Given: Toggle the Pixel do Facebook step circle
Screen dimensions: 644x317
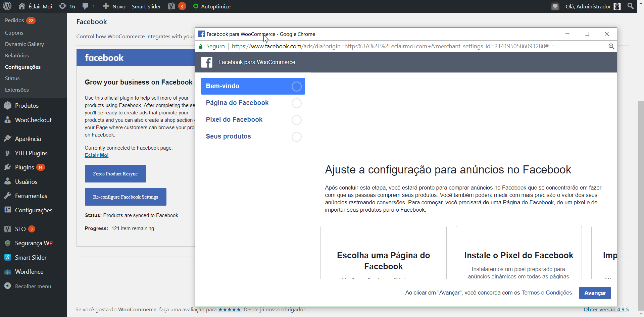Looking at the screenshot, I should pyautogui.click(x=297, y=120).
